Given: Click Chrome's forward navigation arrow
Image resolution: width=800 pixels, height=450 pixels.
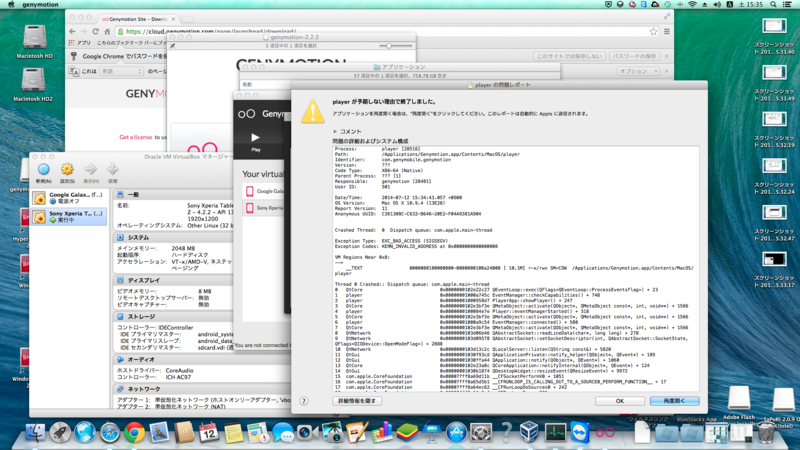Looking at the screenshot, I should click(x=84, y=32).
